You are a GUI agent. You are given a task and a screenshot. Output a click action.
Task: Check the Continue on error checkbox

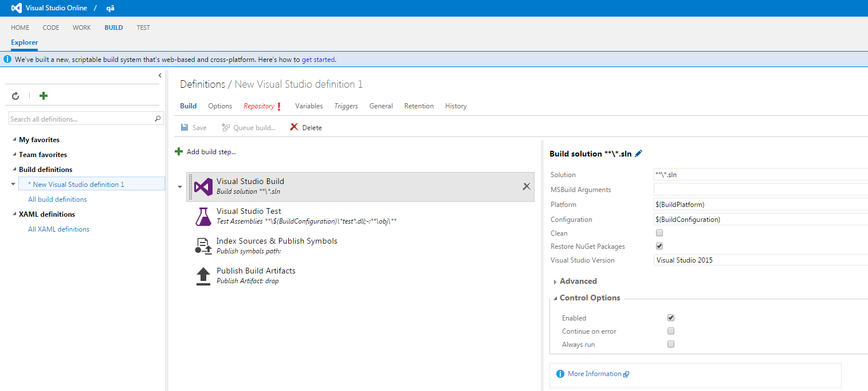[671, 331]
